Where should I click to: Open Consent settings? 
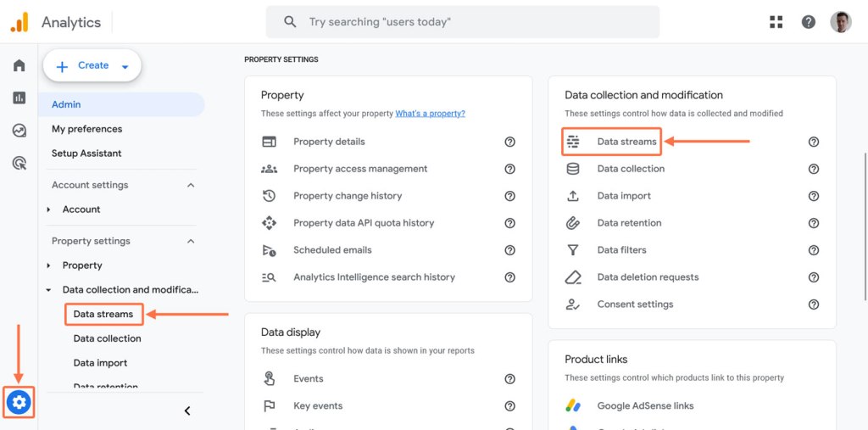[x=635, y=304]
